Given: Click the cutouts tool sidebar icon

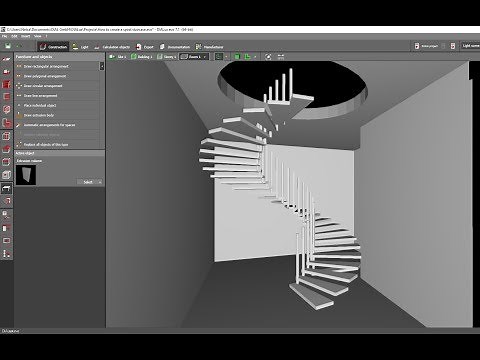Looking at the screenshot, I should tap(6, 162).
